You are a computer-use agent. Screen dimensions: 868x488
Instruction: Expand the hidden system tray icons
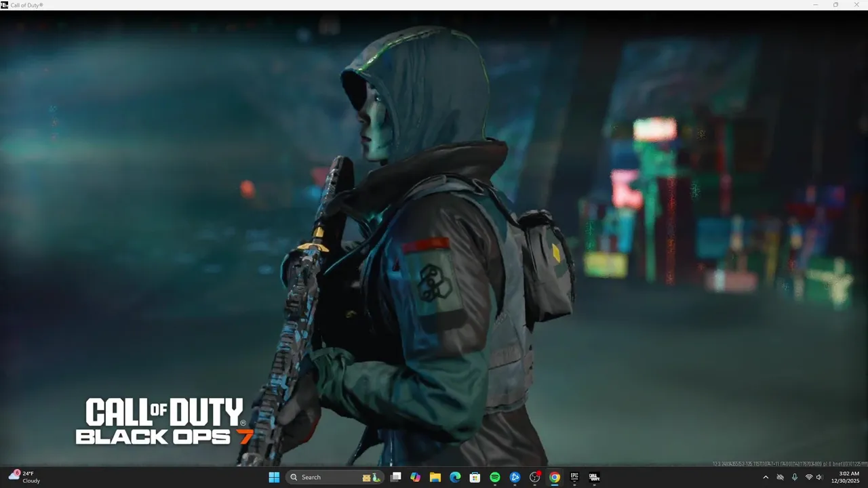click(766, 477)
